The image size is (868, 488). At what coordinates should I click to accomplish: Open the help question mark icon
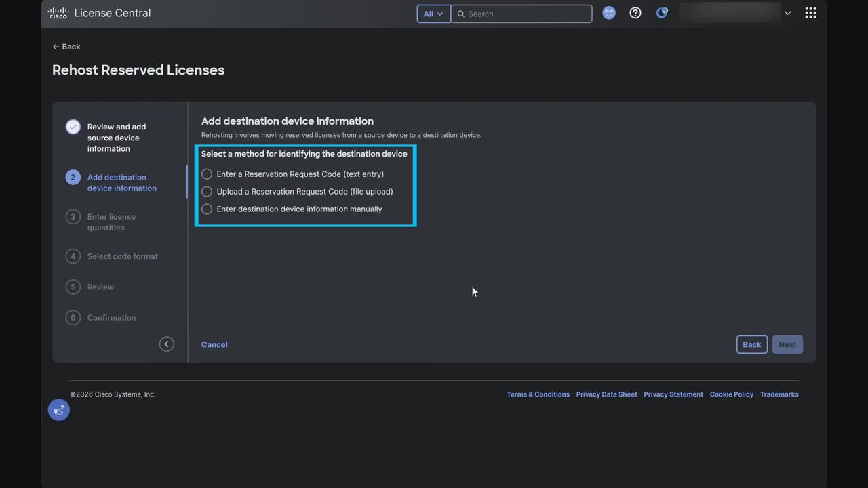(635, 13)
